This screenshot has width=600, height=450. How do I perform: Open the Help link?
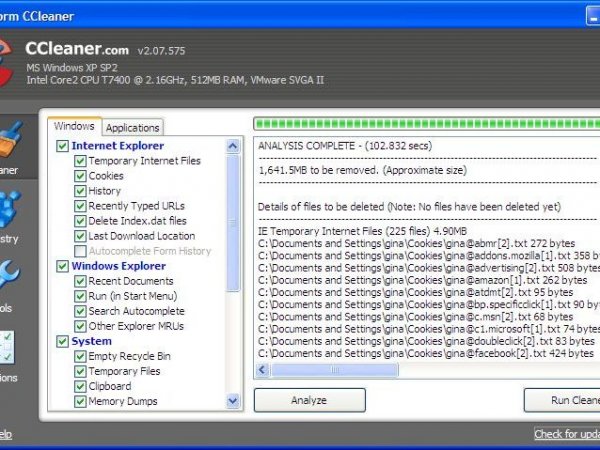(6, 434)
